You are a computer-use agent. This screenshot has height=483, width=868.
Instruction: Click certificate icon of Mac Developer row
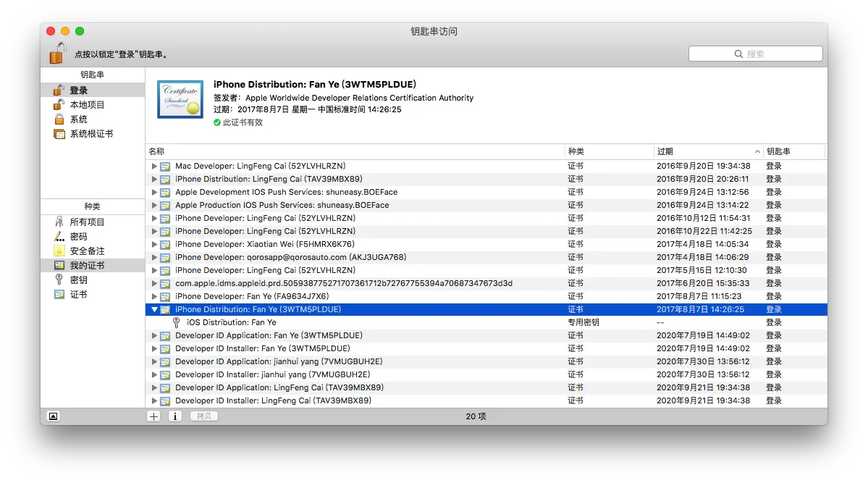pos(165,166)
